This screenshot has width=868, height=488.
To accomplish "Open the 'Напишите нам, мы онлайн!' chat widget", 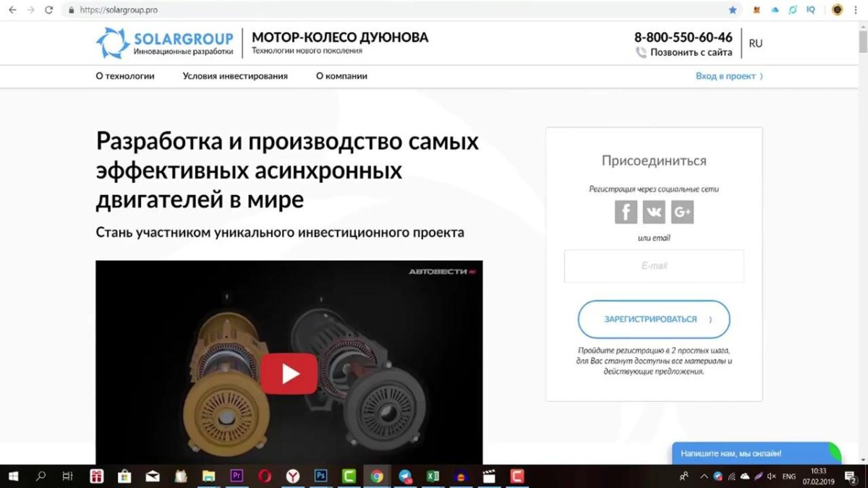I will pyautogui.click(x=757, y=453).
